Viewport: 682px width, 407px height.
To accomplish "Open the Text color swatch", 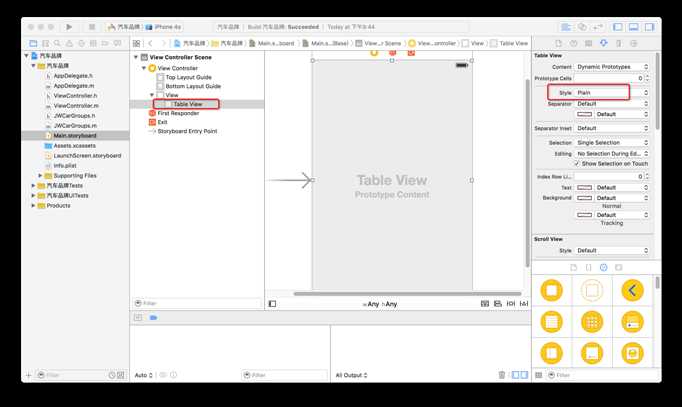I will [585, 187].
